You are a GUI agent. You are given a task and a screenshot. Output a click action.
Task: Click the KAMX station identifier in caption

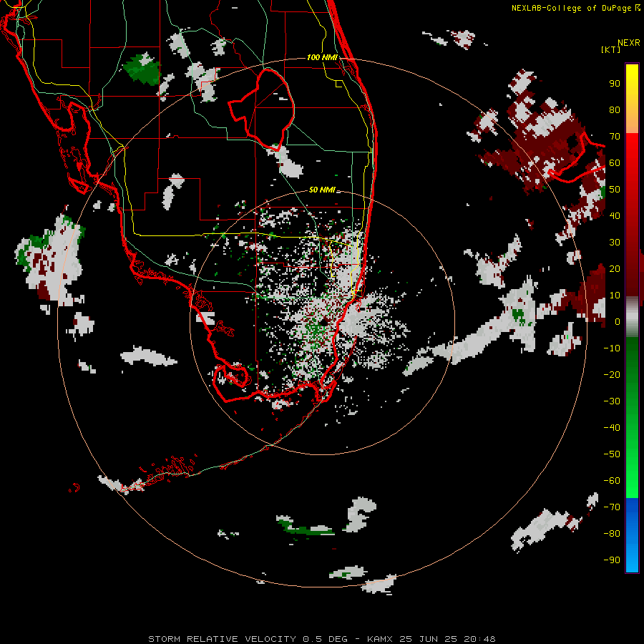[380, 639]
